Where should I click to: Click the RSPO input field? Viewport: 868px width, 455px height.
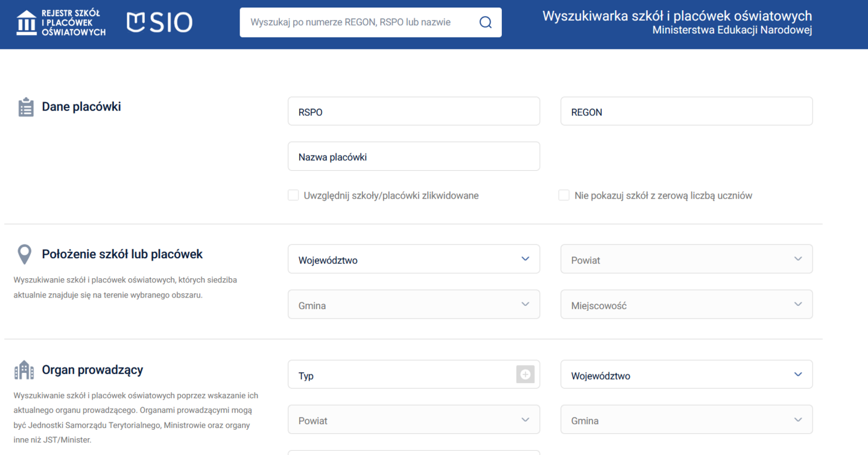tap(413, 112)
